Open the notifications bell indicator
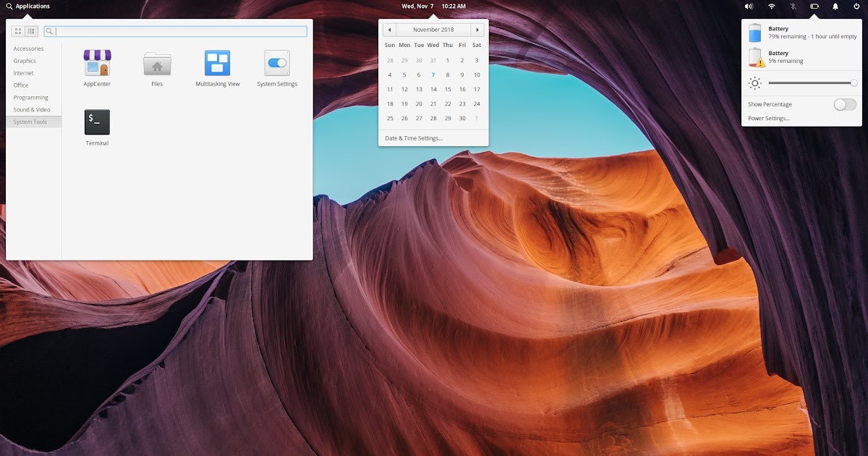The height and width of the screenshot is (456, 868). point(835,6)
